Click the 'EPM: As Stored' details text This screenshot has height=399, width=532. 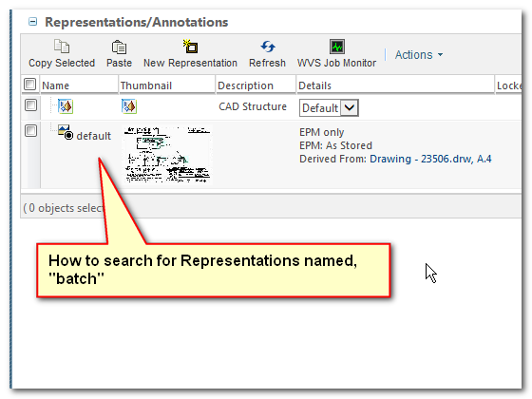[x=335, y=145]
